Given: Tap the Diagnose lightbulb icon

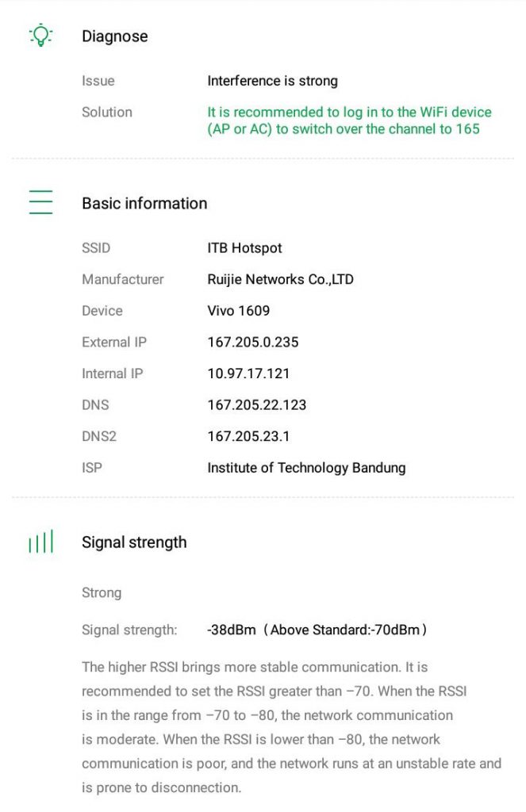Looking at the screenshot, I should (40, 36).
